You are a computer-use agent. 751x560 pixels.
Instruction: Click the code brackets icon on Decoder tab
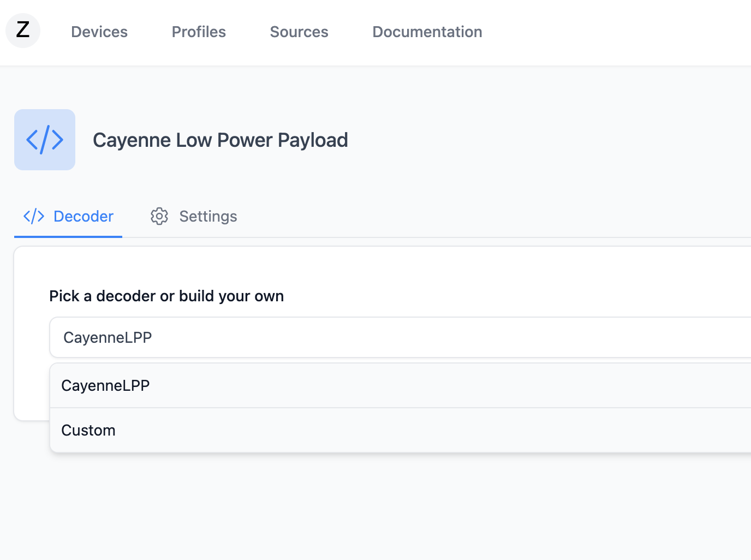coord(34,216)
